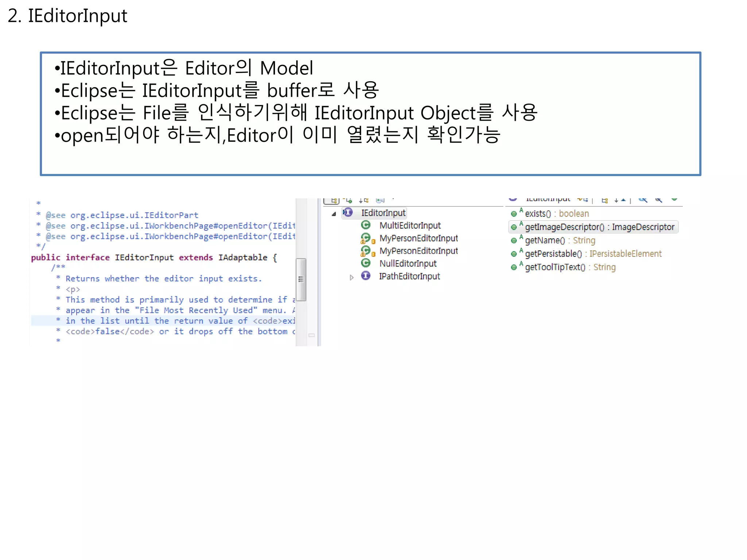Select the IEditorInput label in type hierarchy

383,213
